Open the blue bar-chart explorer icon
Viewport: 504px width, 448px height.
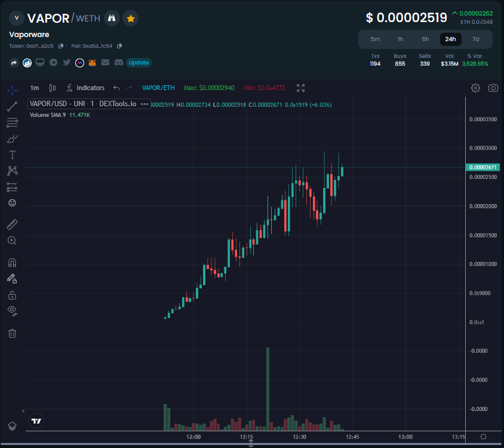[x=27, y=63]
